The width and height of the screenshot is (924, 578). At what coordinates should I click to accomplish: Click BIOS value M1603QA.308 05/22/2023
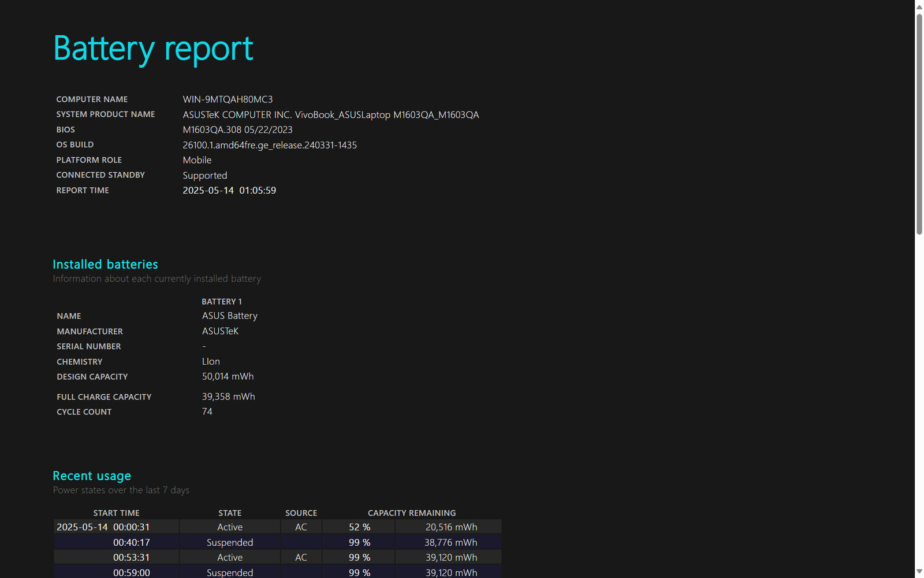click(237, 129)
